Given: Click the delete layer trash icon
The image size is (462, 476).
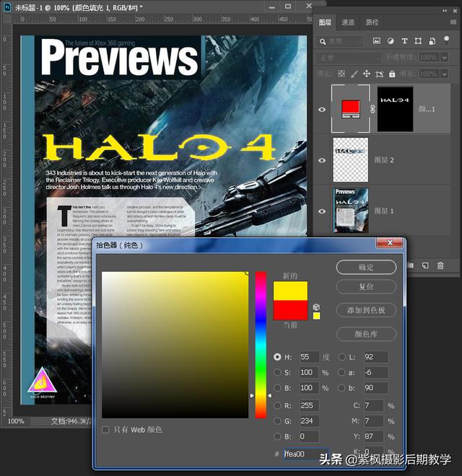Looking at the screenshot, I should pos(440,265).
